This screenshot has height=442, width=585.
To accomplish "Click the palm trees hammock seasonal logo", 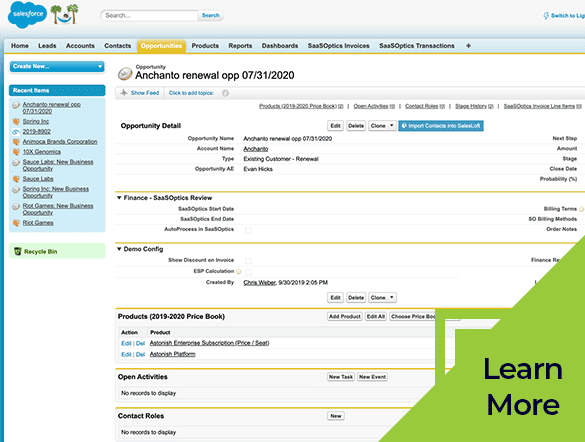I will point(65,14).
